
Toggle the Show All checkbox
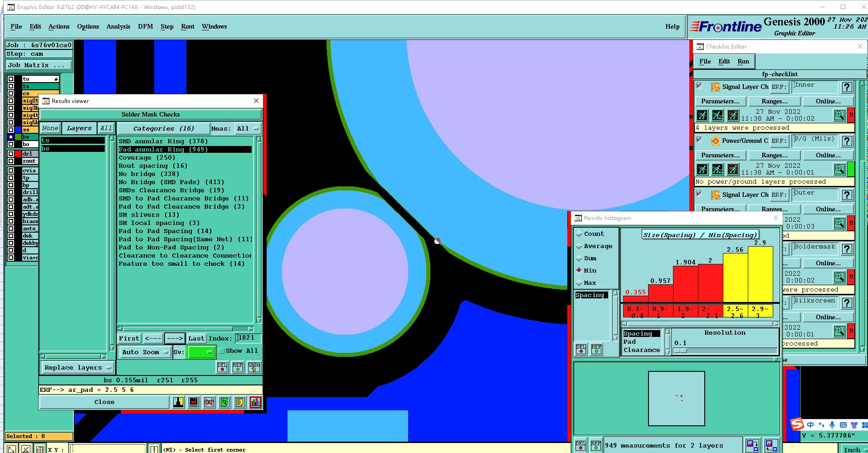pos(222,351)
